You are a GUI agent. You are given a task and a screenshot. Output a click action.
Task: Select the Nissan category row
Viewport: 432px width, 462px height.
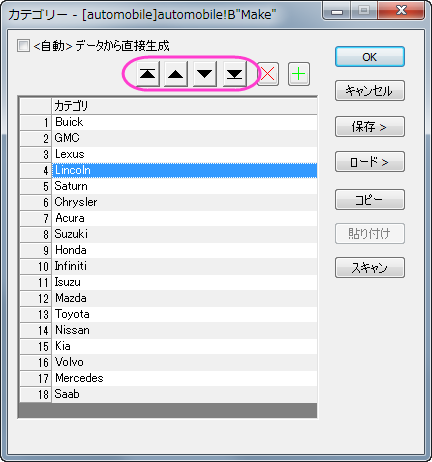[x=184, y=330]
